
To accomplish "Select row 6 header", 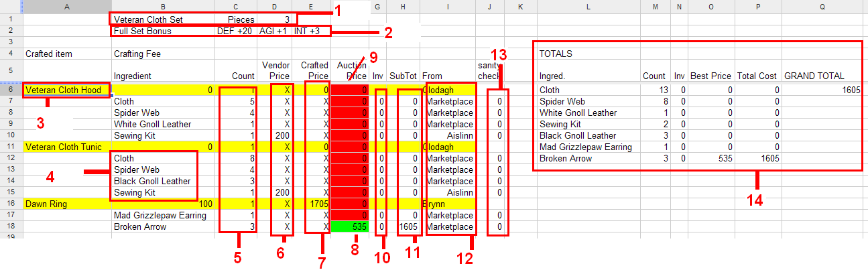I will click(x=11, y=90).
